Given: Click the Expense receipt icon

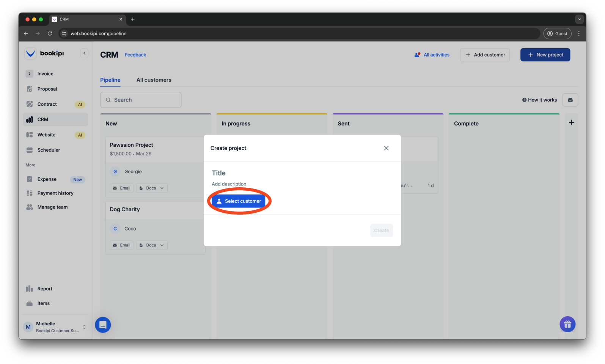Looking at the screenshot, I should coord(30,179).
